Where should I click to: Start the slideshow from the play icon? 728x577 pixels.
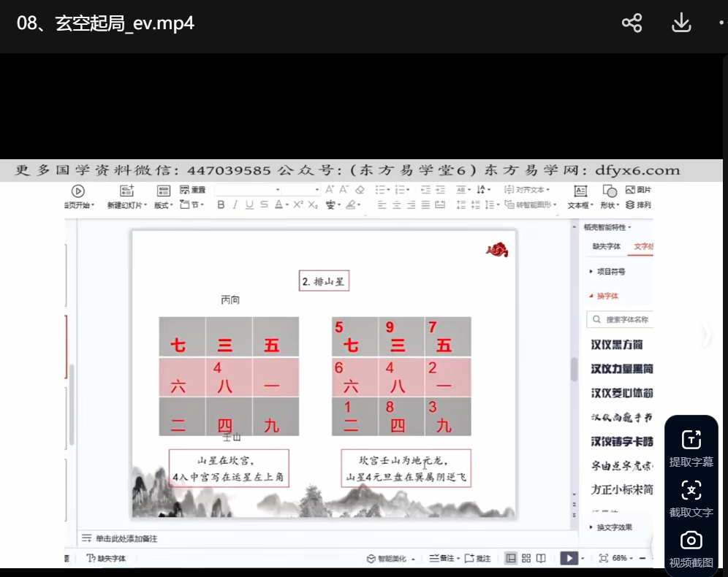coord(568,558)
